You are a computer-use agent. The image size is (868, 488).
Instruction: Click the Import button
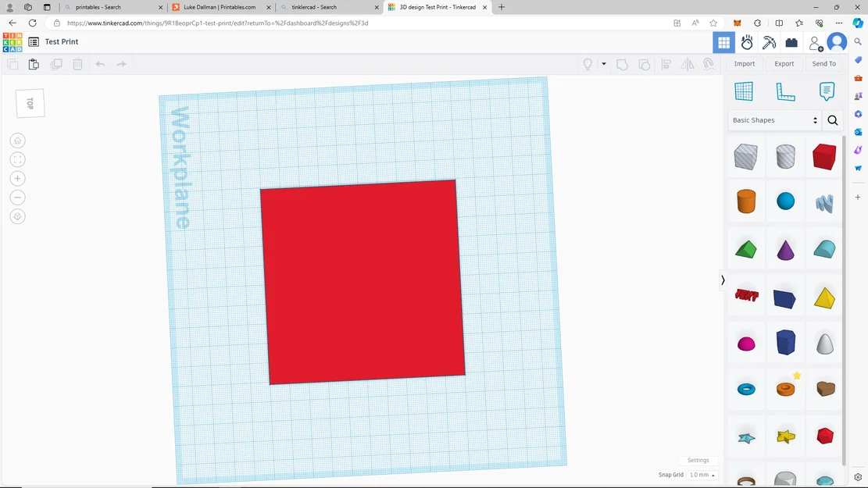pos(745,63)
